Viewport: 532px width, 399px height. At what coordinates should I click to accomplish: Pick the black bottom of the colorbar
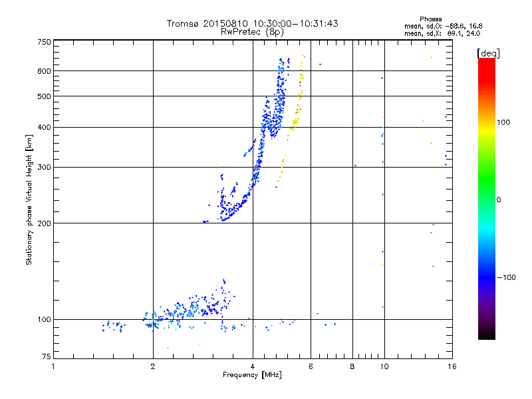coord(487,334)
